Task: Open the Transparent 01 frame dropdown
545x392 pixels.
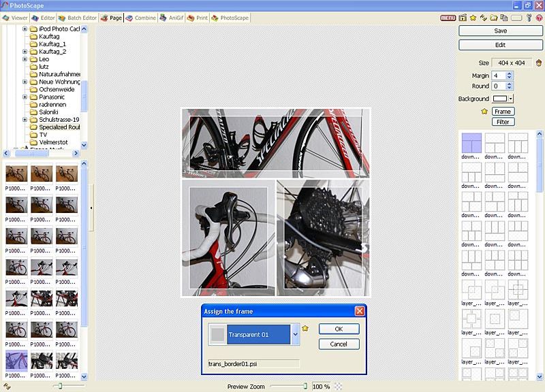Action: coord(296,334)
